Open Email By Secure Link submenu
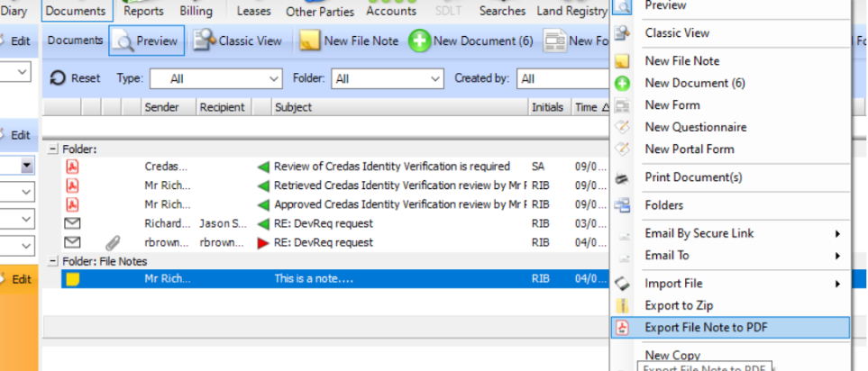The height and width of the screenshot is (371, 868). coord(731,233)
